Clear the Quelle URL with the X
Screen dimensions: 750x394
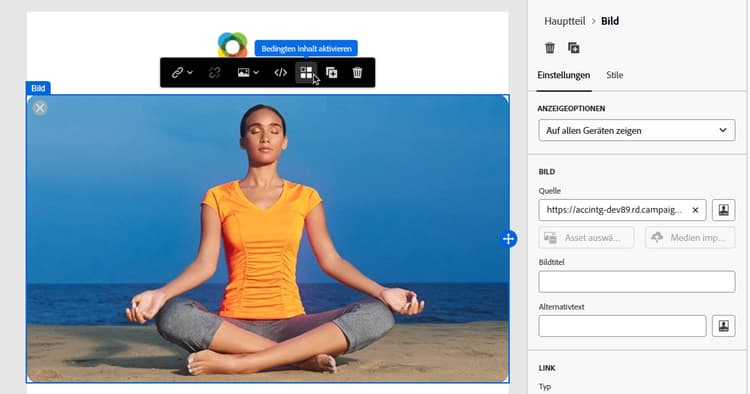point(695,210)
